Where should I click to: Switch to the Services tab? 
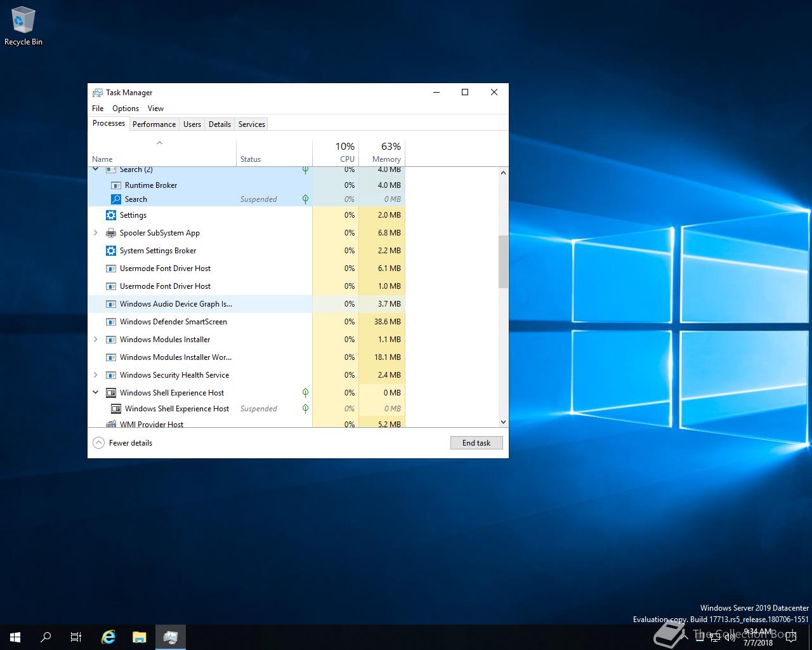click(252, 124)
